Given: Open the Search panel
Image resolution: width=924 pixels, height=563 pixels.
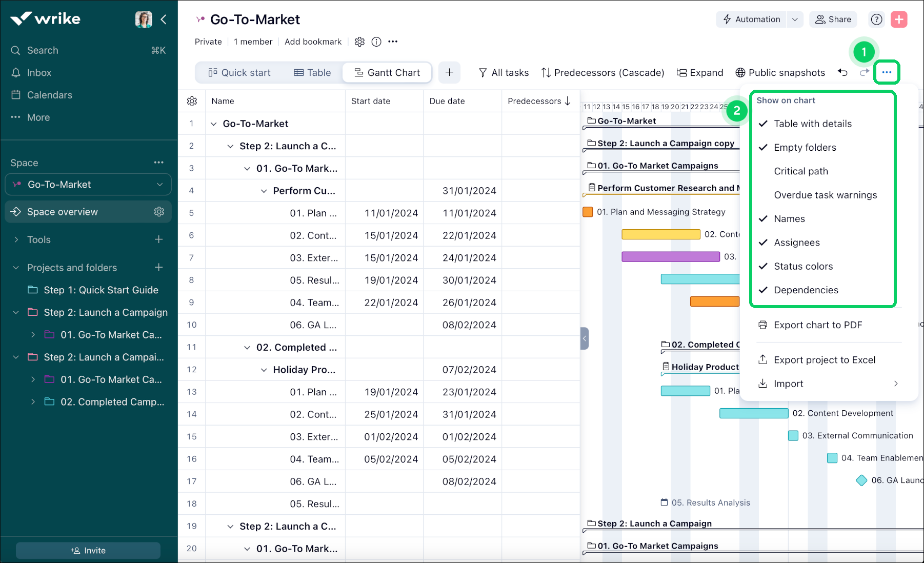Looking at the screenshot, I should coord(42,50).
